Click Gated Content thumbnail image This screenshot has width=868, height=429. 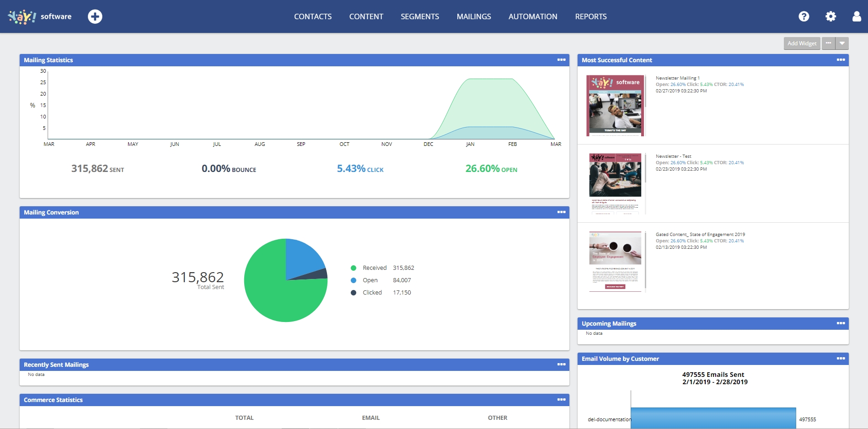click(615, 262)
